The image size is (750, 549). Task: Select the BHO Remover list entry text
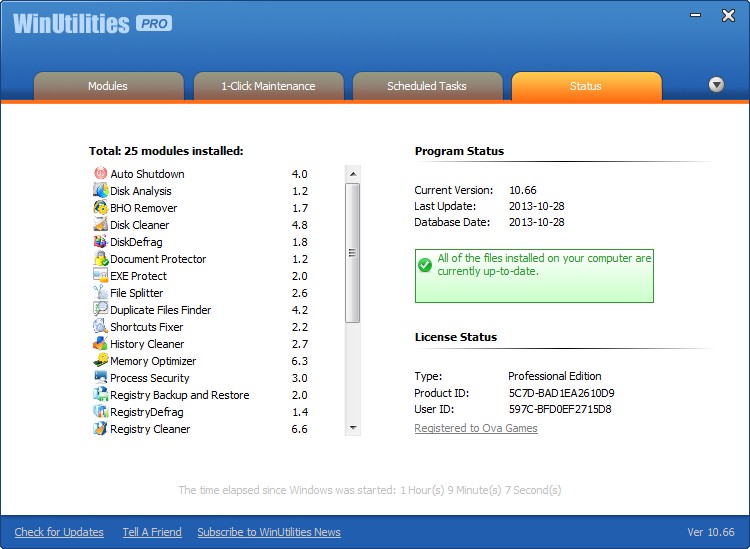point(143,208)
